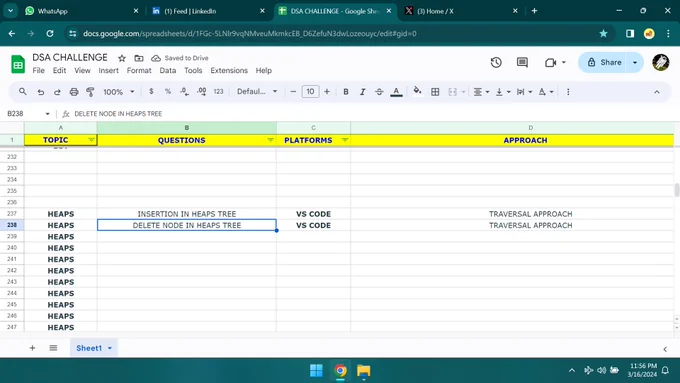Viewport: 680px width, 383px height.
Task: Decrease decimal places in toolbar
Action: [184, 92]
